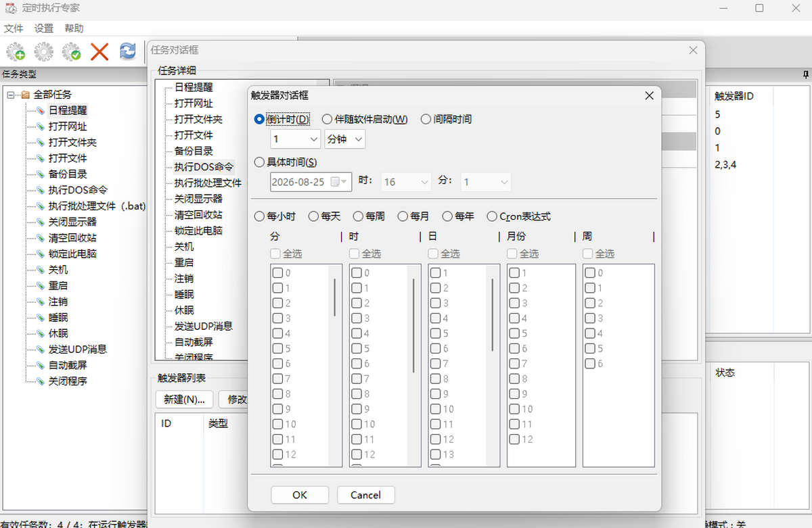The width and height of the screenshot is (812, 528).
Task: Select 备份目录 in the task dialog list
Action: point(194,151)
